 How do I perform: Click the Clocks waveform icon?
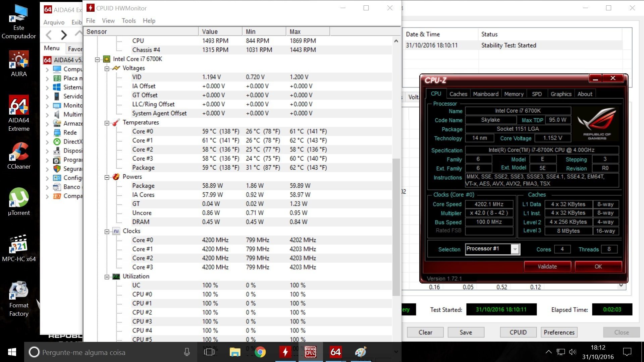click(116, 231)
